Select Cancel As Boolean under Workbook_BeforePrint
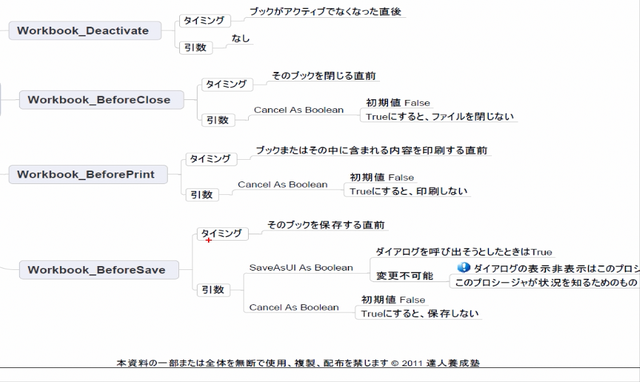Image resolution: width=640 pixels, height=382 pixels. [282, 184]
